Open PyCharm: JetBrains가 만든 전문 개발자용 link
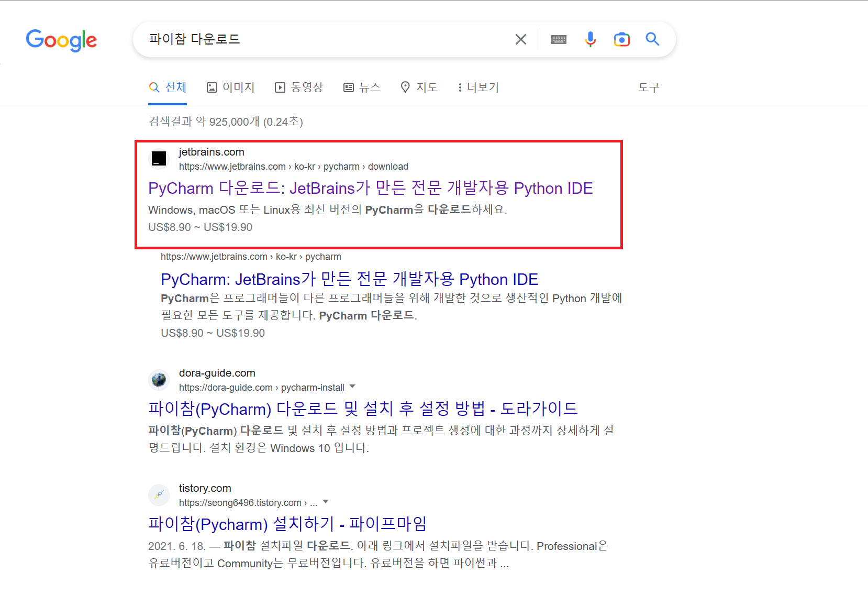The width and height of the screenshot is (868, 595). [350, 279]
